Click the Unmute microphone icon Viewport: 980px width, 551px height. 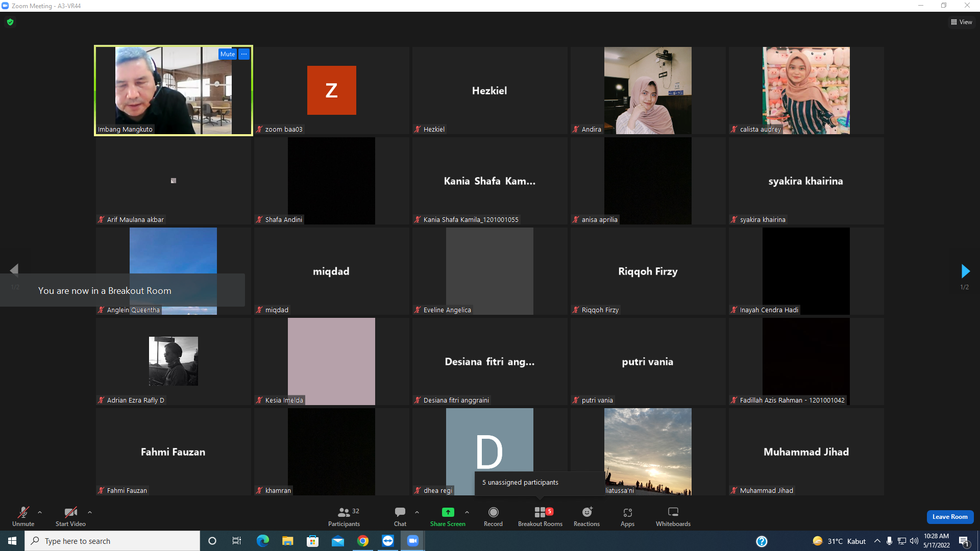pyautogui.click(x=23, y=512)
